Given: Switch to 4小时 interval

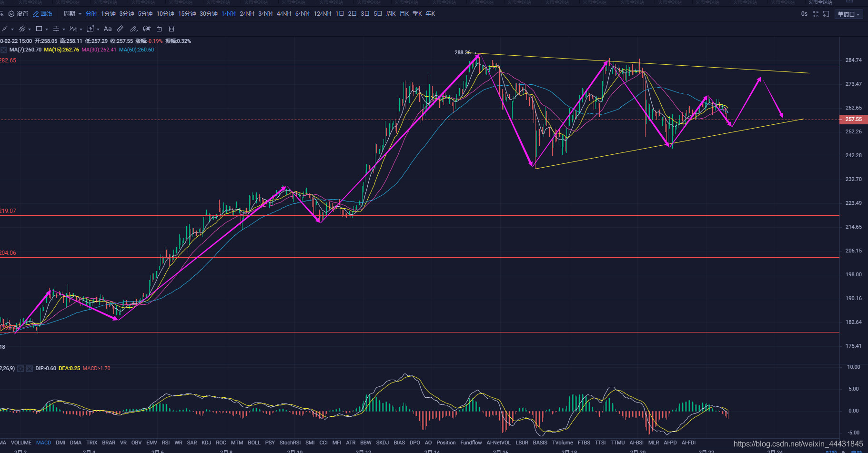Looking at the screenshot, I should pyautogui.click(x=284, y=14).
